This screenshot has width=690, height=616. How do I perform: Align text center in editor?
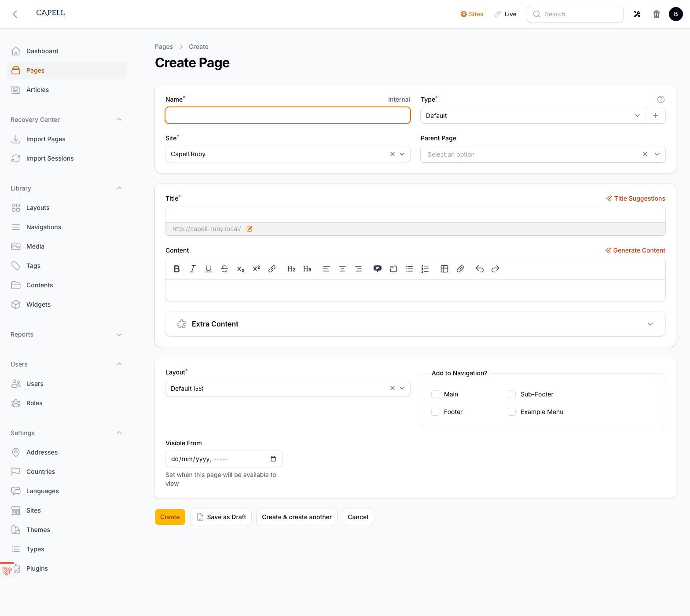[x=342, y=269]
